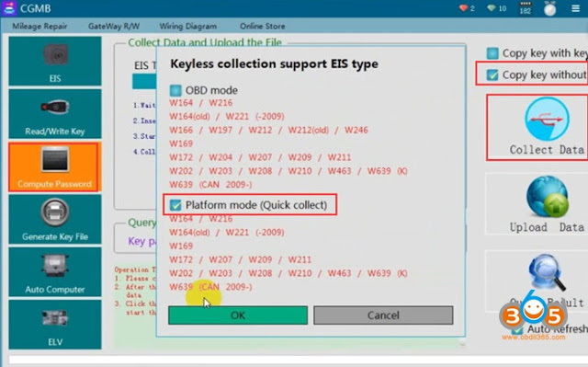Viewport: 588px width, 367px height.
Task: Click the W169 entry under OBD mode
Action: click(x=181, y=143)
